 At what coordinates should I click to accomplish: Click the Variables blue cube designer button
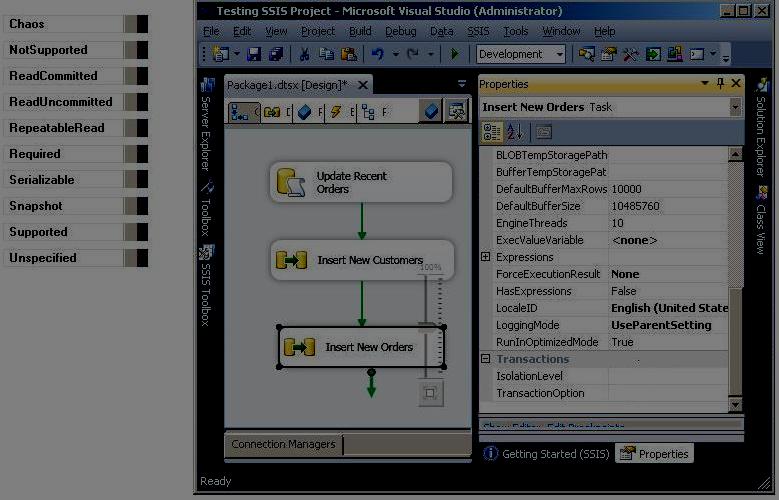[x=431, y=111]
